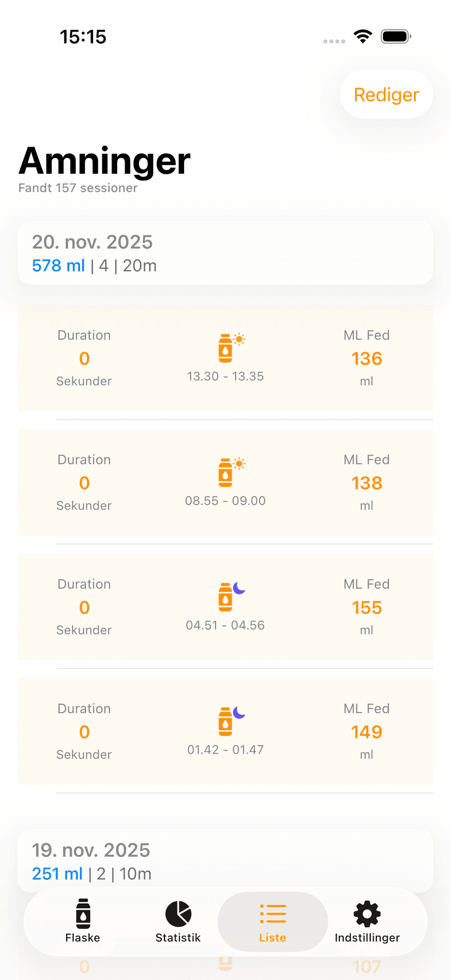
Task: Select the 149 ml feeding amount
Action: coord(367,732)
